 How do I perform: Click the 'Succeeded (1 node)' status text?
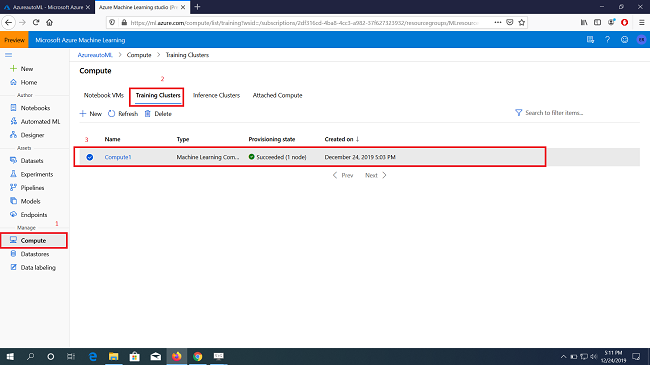(x=281, y=157)
